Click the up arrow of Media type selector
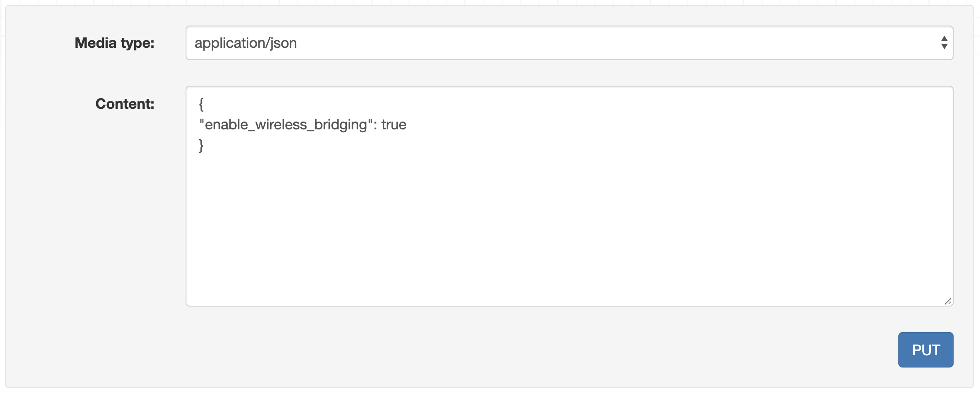Viewport: 980px width, 398px height. [944, 39]
